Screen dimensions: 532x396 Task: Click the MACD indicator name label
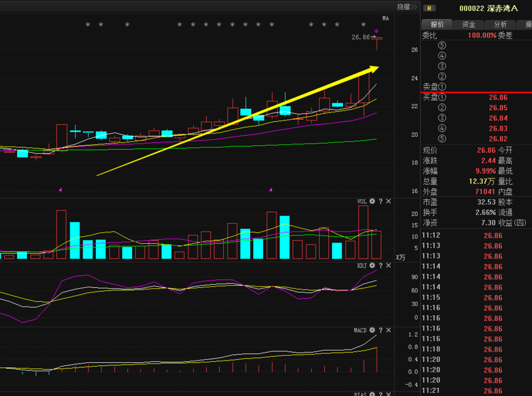360,330
